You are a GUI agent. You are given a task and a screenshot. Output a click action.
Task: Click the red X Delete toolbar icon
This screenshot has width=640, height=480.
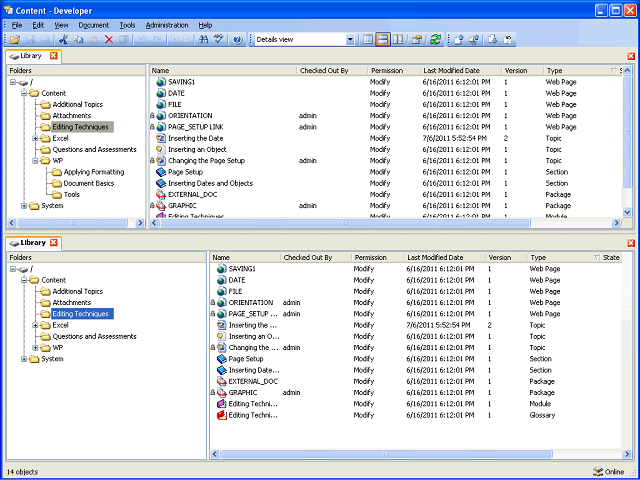pyautogui.click(x=109, y=40)
